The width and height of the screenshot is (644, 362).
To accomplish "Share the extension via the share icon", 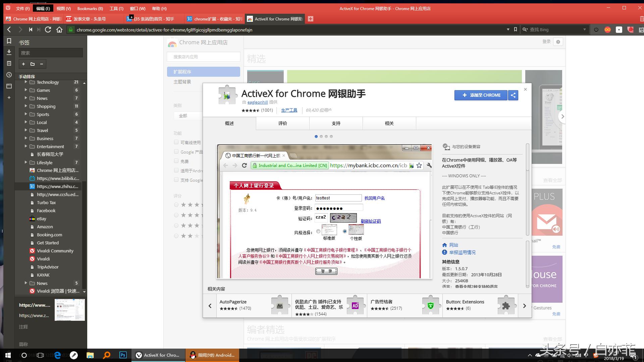I will (x=513, y=95).
